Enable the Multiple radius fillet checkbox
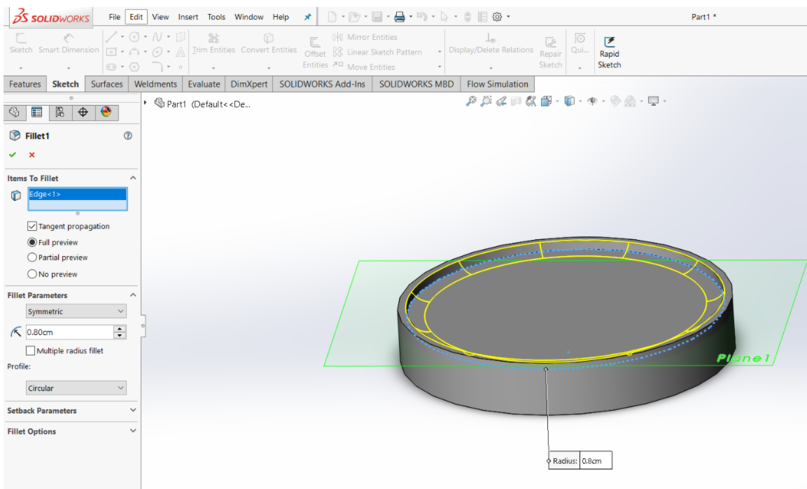Image resolution: width=807 pixels, height=489 pixels. tap(32, 351)
